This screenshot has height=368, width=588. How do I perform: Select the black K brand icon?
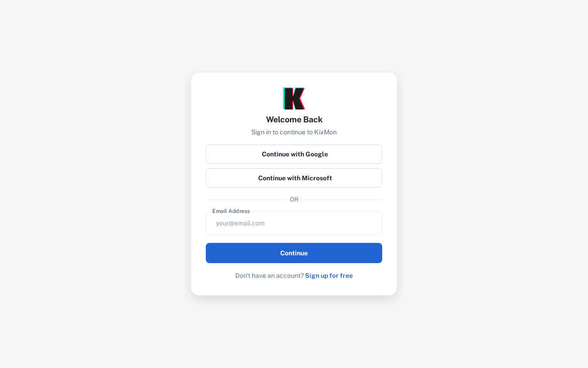294,98
